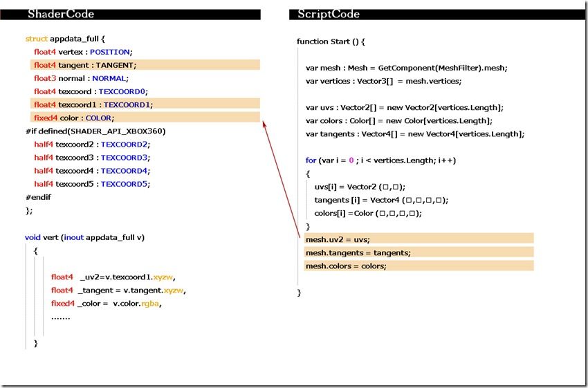The width and height of the screenshot is (588, 388).
Task: Select the highlighted fixed4 color : COLOR line
Action: tap(145, 118)
